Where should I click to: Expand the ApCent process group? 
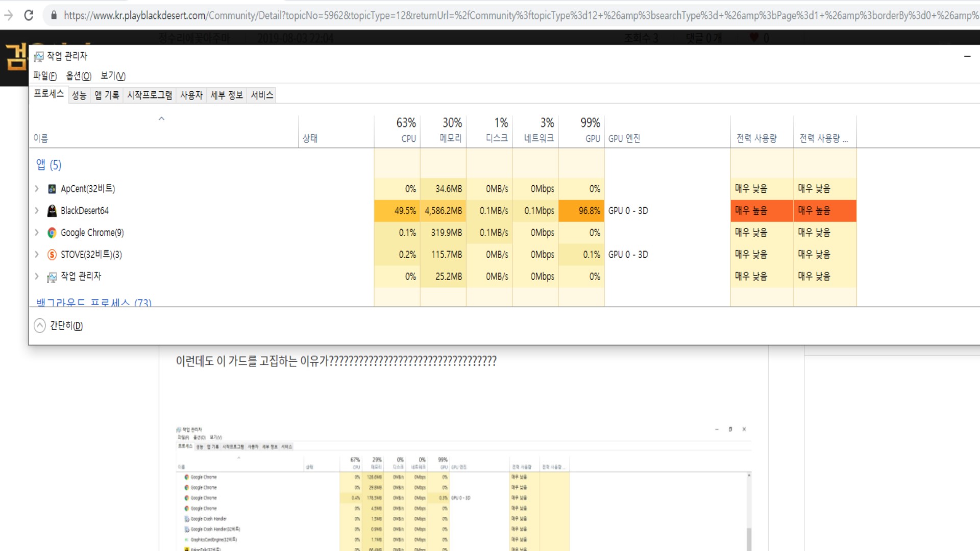pyautogui.click(x=37, y=189)
